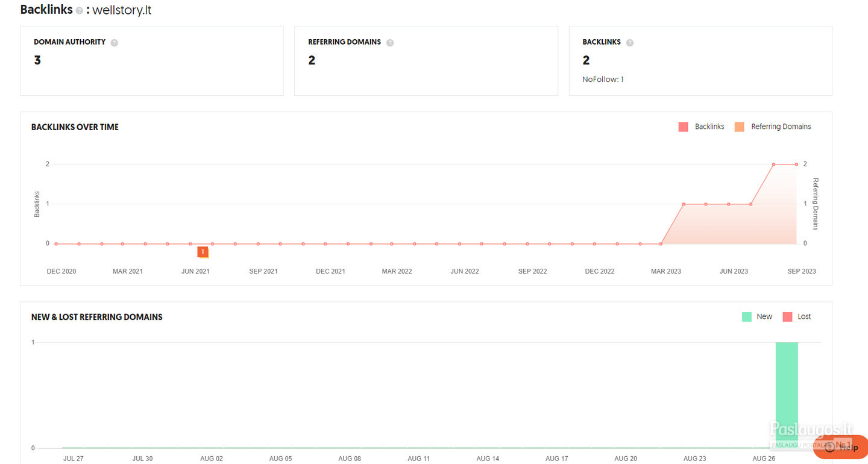Click the 'REFERRING DOMAINS' card label
This screenshot has width=868, height=464.
tap(344, 42)
